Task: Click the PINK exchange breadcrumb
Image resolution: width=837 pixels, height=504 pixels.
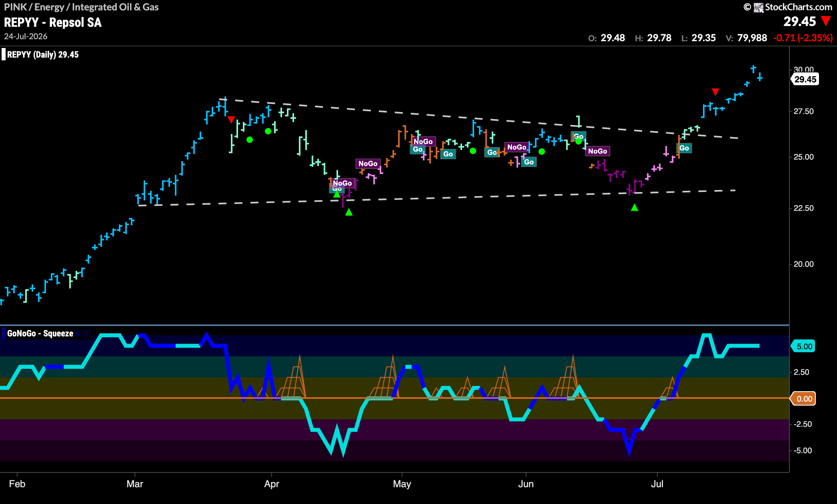Action: point(16,7)
